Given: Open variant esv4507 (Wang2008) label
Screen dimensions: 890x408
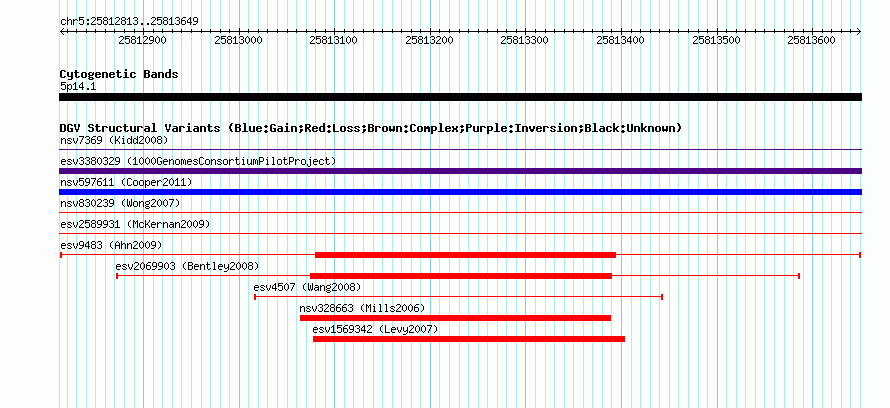Looking at the screenshot, I should 307,287.
